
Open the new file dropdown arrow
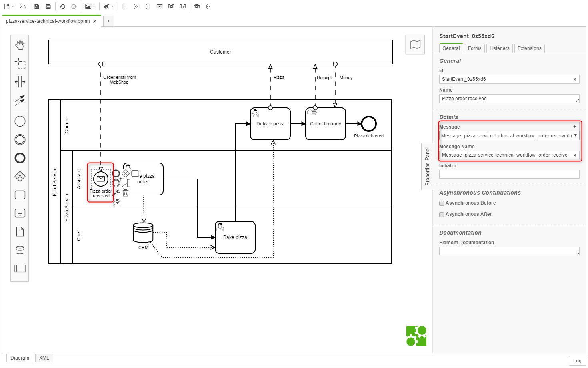pos(13,6)
